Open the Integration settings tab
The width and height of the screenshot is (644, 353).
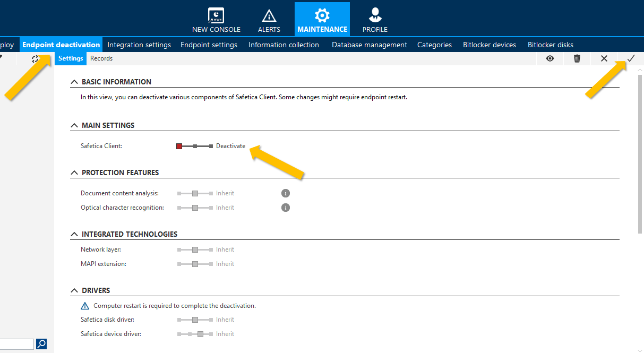point(139,45)
